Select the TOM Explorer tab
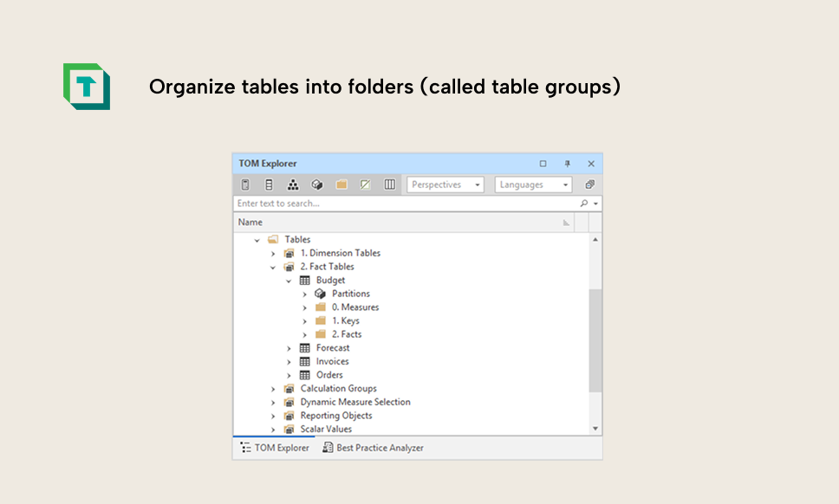839x504 pixels. (x=274, y=447)
